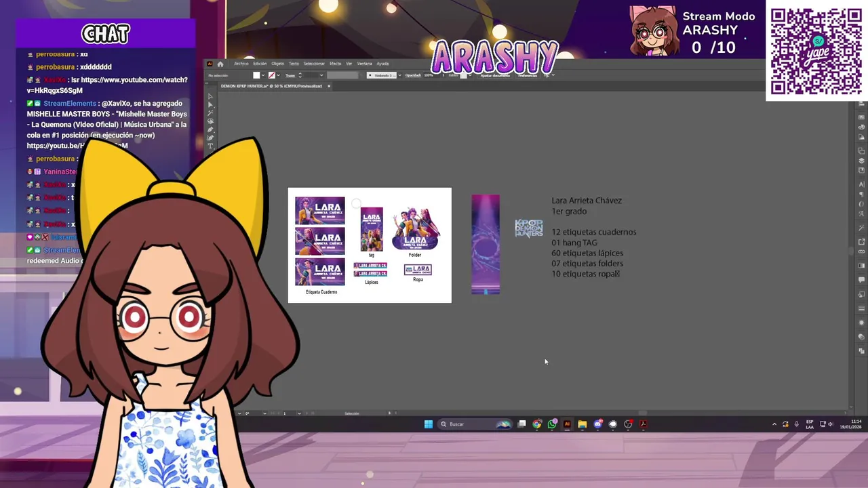Expand the stroke color dropdown arrow
The width and height of the screenshot is (868, 488).
pyautogui.click(x=278, y=75)
